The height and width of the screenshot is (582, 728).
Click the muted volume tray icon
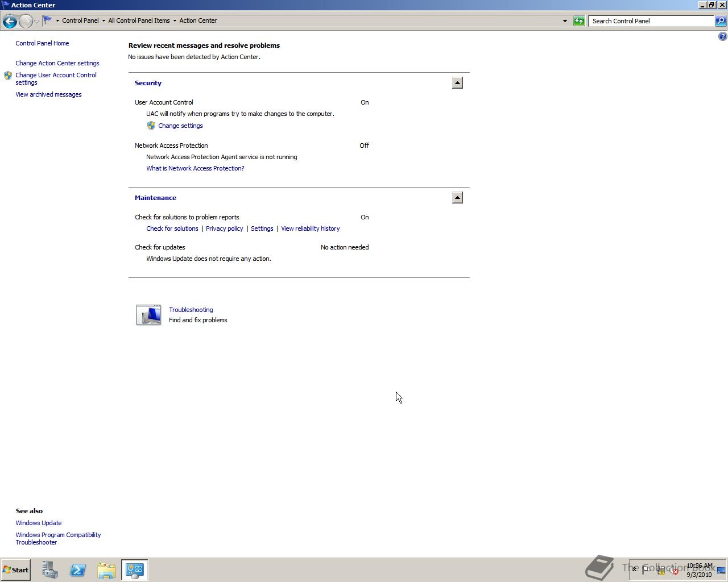coord(674,570)
